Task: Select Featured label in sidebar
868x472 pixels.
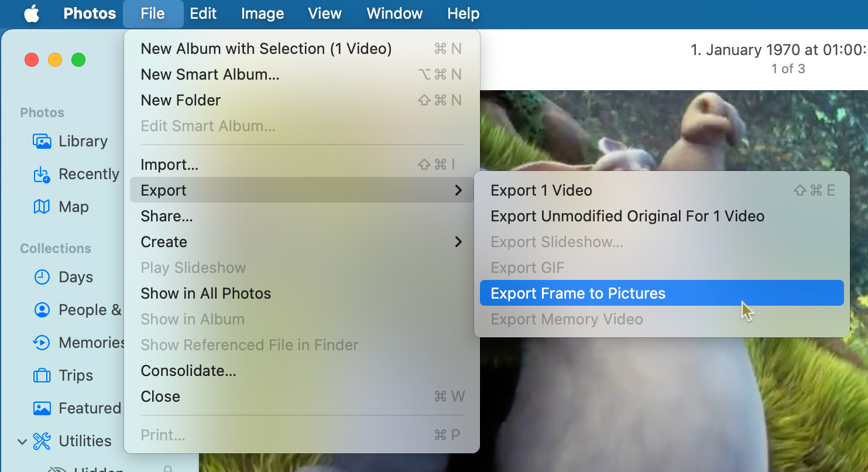Action: pos(90,408)
